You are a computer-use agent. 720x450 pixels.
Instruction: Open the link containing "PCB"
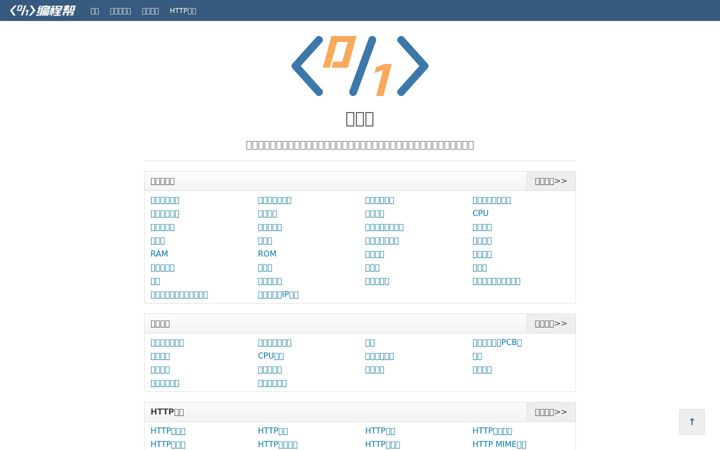pyautogui.click(x=497, y=342)
